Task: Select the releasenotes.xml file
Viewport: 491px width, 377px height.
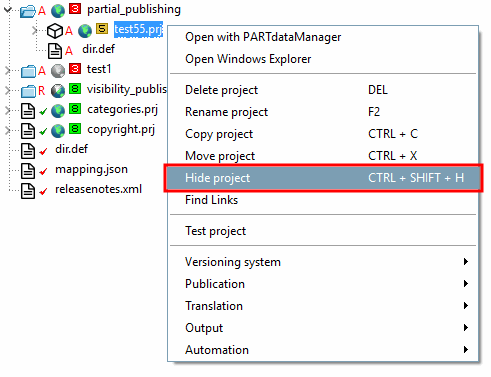Action: click(x=98, y=189)
